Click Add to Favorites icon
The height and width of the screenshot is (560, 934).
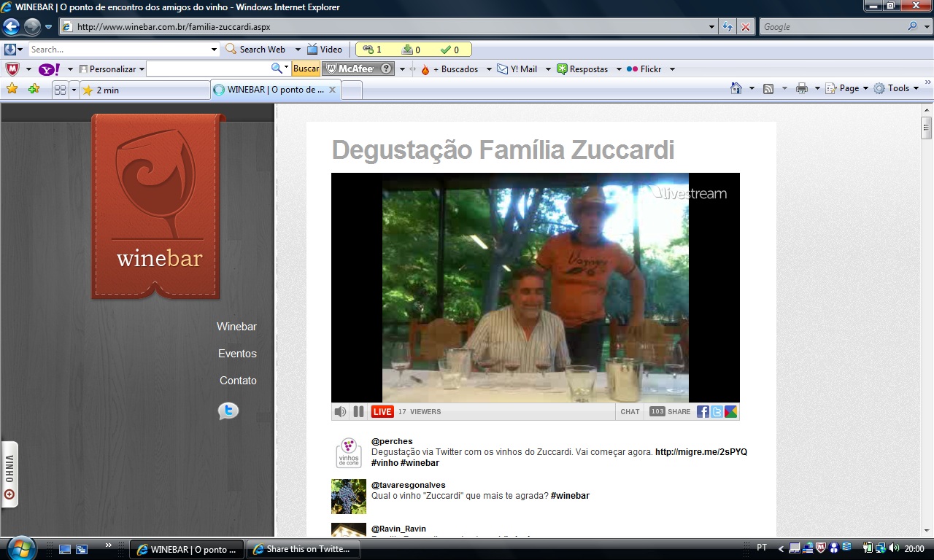34,89
